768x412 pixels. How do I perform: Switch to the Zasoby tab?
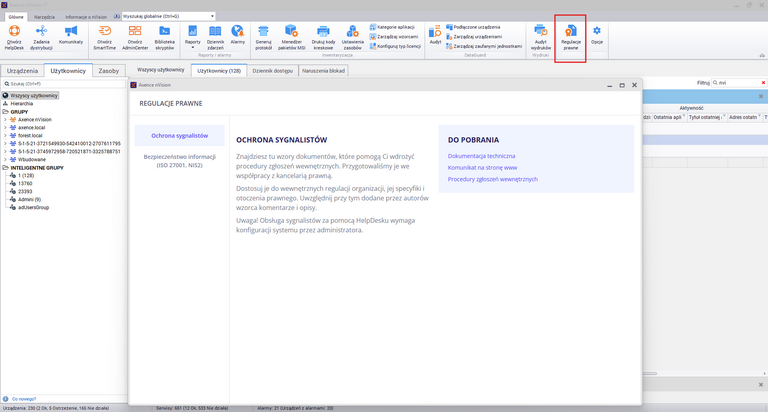coord(109,71)
